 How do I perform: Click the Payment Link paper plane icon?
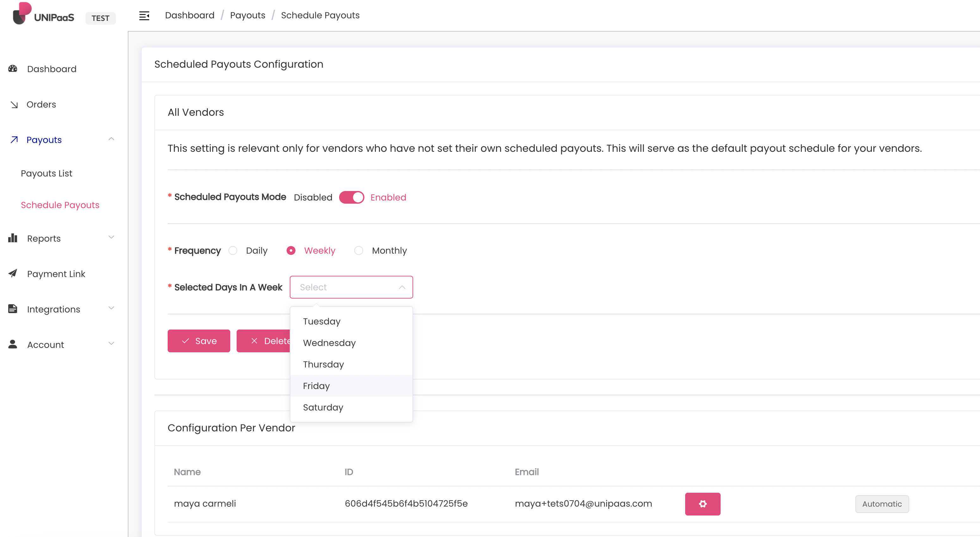tap(13, 274)
